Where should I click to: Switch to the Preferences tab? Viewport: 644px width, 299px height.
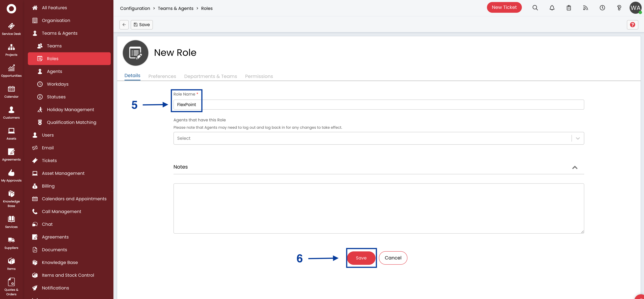tap(162, 76)
